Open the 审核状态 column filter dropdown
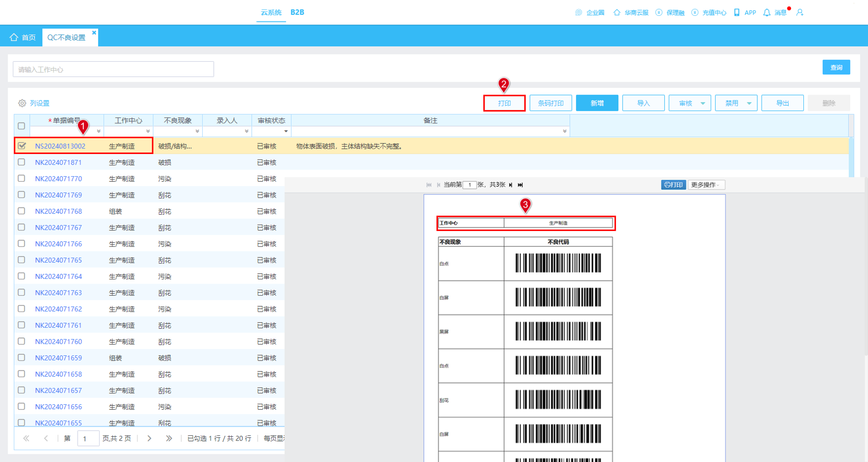 tap(286, 131)
